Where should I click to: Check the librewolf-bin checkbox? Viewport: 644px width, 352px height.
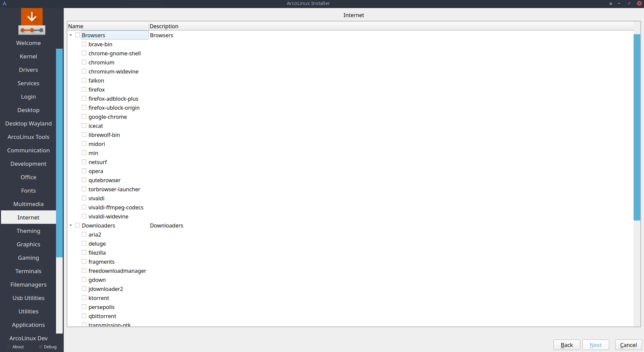pos(84,135)
